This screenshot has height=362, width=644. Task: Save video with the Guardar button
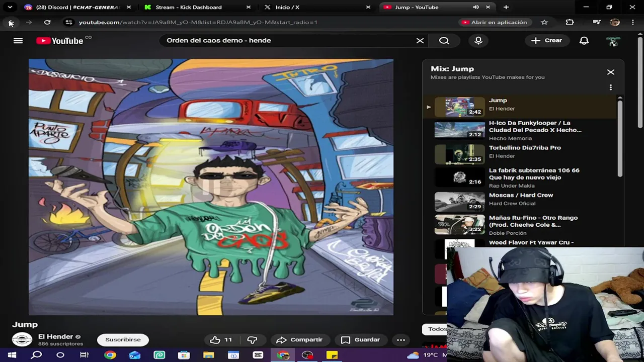pos(361,340)
